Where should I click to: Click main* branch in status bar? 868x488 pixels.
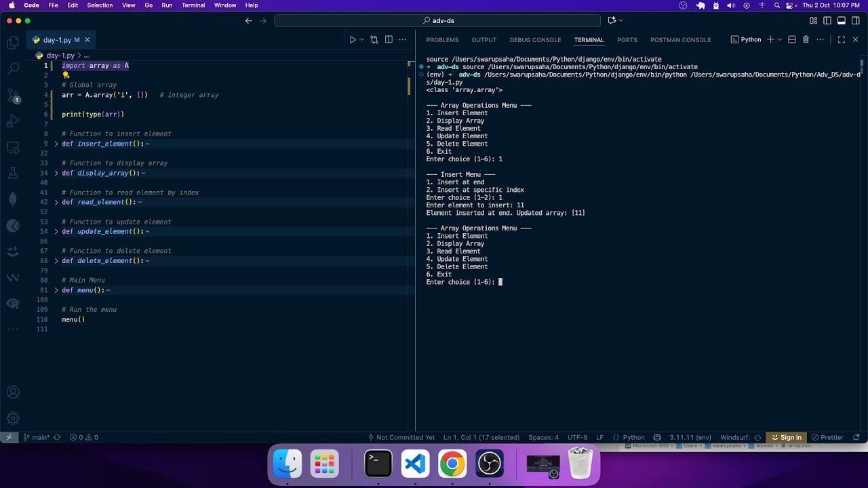(36, 437)
